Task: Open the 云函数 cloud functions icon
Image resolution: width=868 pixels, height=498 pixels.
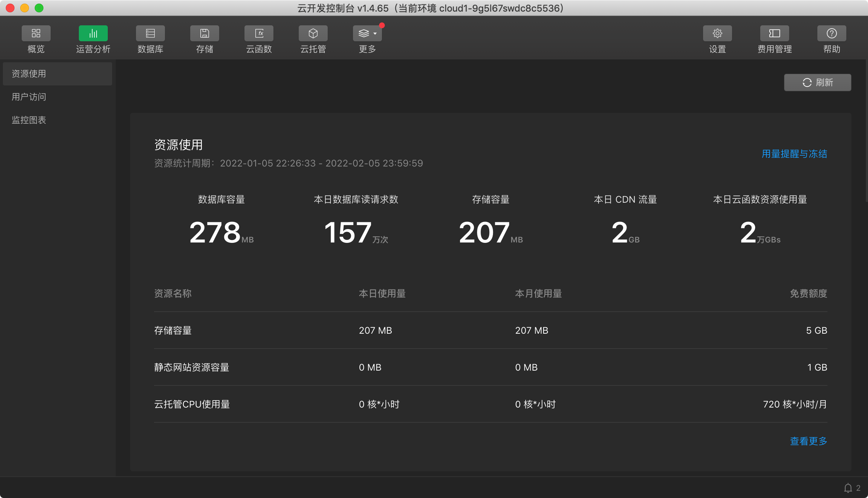Action: (x=259, y=34)
